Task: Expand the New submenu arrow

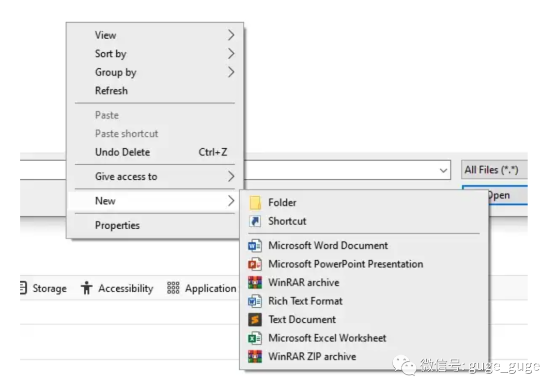Action: [x=231, y=201]
